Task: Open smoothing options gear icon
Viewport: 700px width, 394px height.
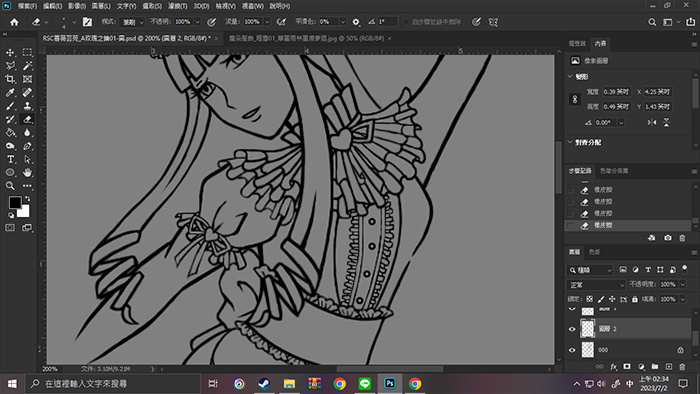Action: [356, 22]
